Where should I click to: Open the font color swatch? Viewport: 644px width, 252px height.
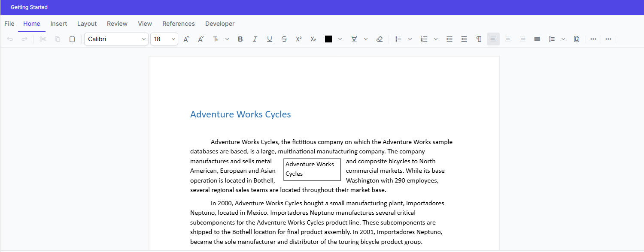[x=328, y=39]
